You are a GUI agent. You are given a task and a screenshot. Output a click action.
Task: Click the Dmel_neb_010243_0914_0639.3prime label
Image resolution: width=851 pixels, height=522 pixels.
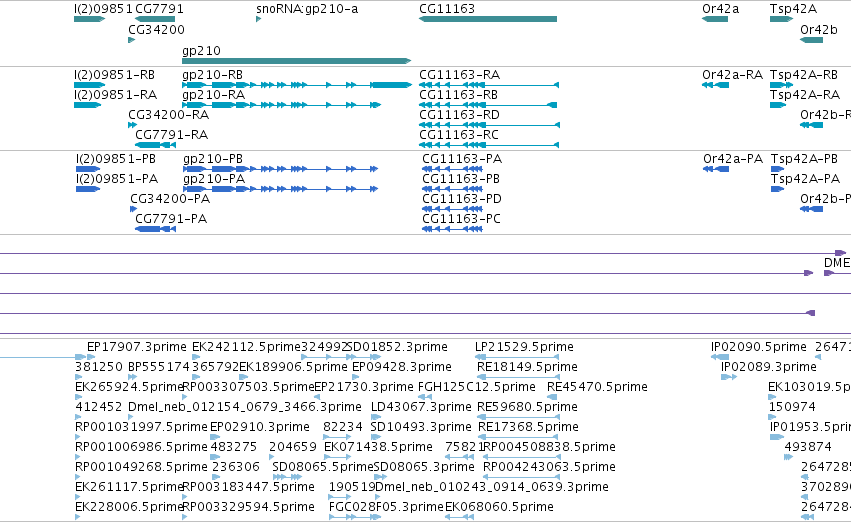click(x=492, y=488)
